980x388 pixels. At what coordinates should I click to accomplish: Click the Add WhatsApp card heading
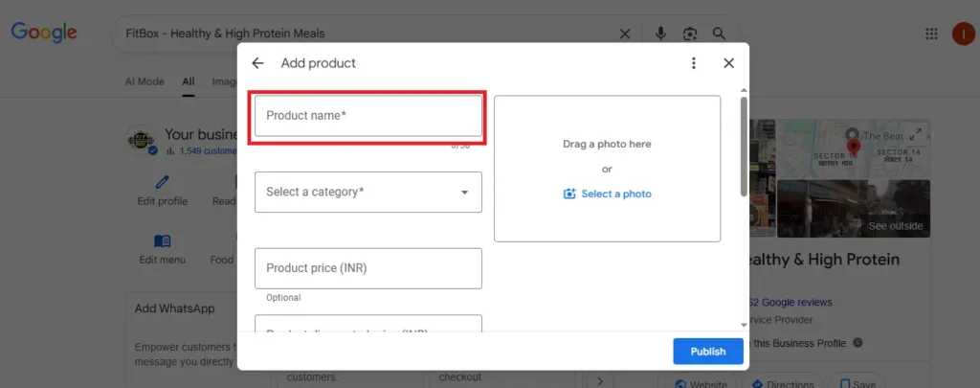pos(174,309)
